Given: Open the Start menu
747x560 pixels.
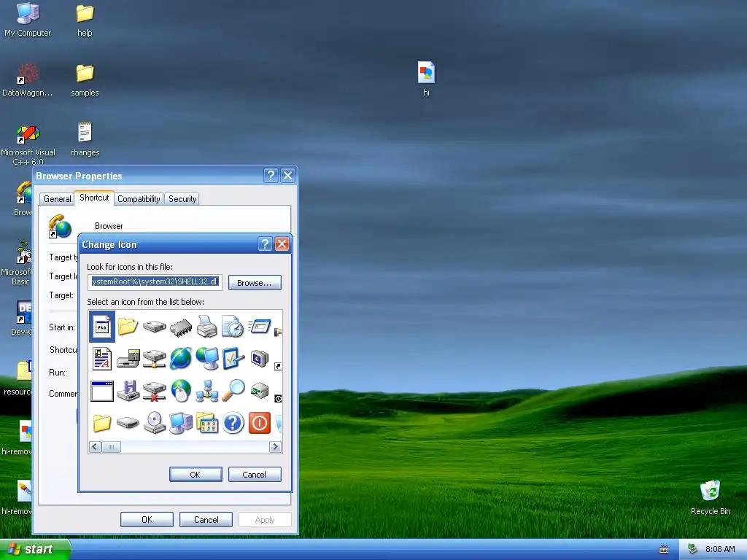Looking at the screenshot, I should tap(35, 549).
